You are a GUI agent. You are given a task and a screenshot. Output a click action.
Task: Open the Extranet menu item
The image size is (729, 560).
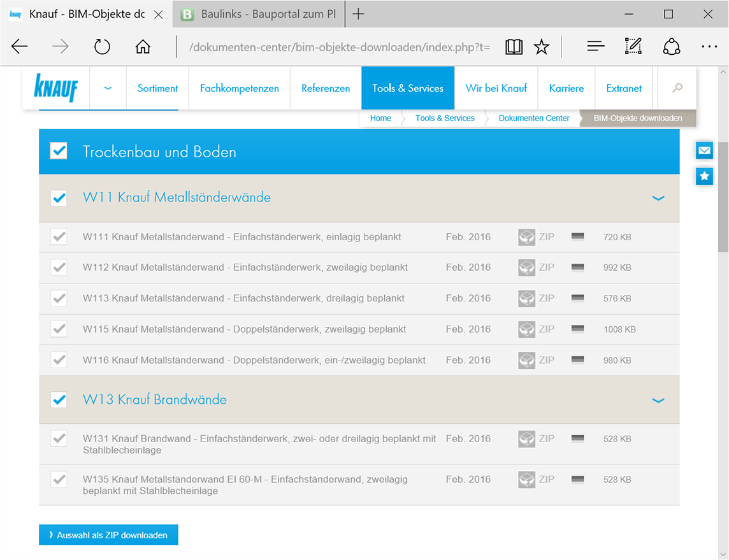click(x=623, y=88)
